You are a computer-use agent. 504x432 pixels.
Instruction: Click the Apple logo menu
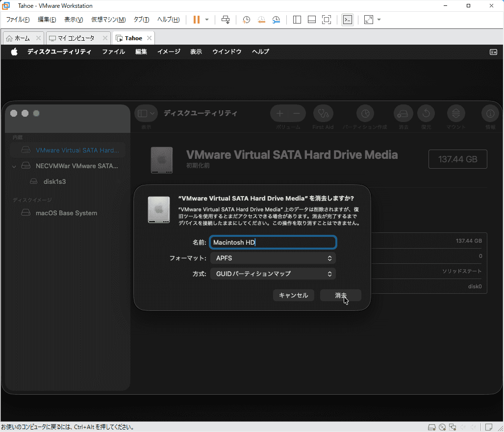[14, 51]
